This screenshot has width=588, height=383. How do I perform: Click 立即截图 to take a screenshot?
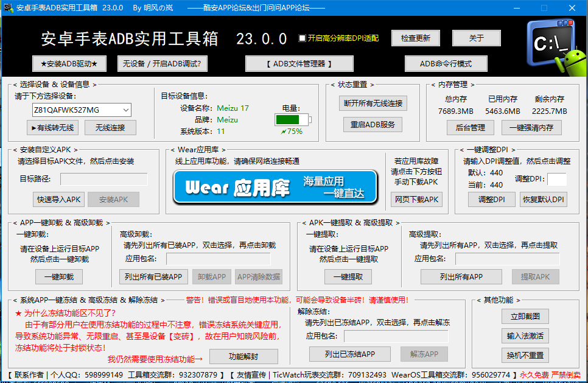click(525, 317)
